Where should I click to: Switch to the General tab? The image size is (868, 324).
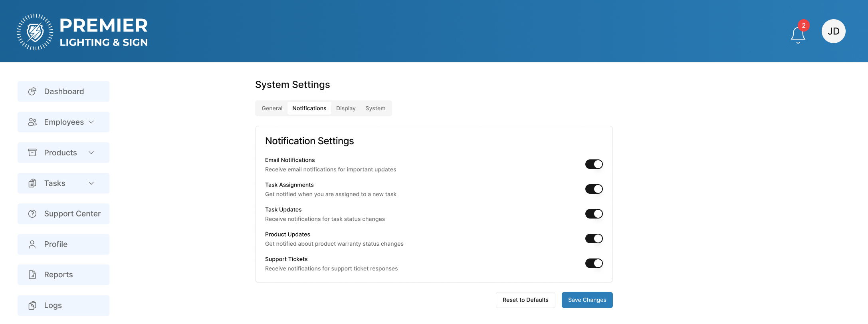point(272,108)
